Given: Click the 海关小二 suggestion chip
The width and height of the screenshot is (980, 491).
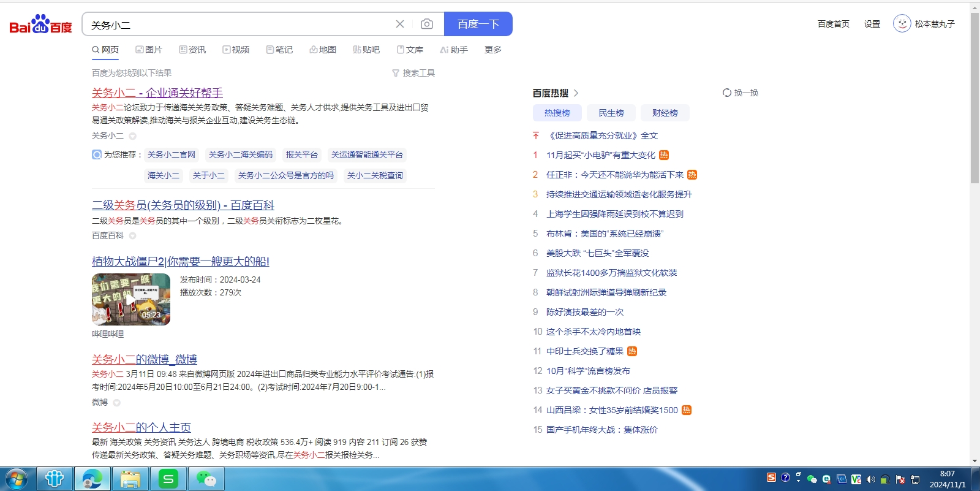Looking at the screenshot, I should click(x=164, y=175).
